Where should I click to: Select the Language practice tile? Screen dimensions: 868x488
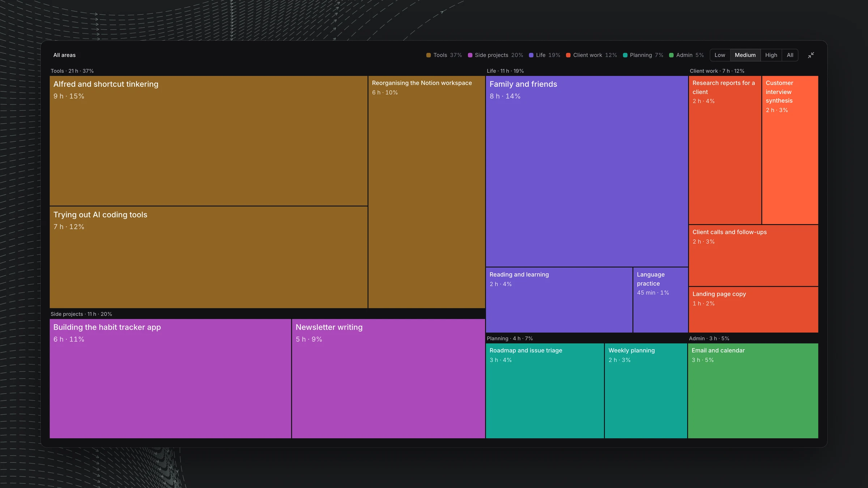tap(660, 300)
